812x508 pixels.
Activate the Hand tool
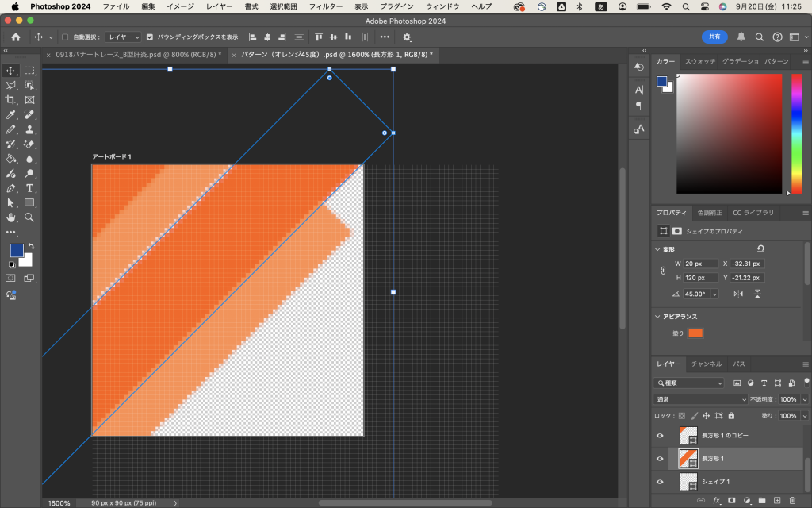[x=11, y=217]
